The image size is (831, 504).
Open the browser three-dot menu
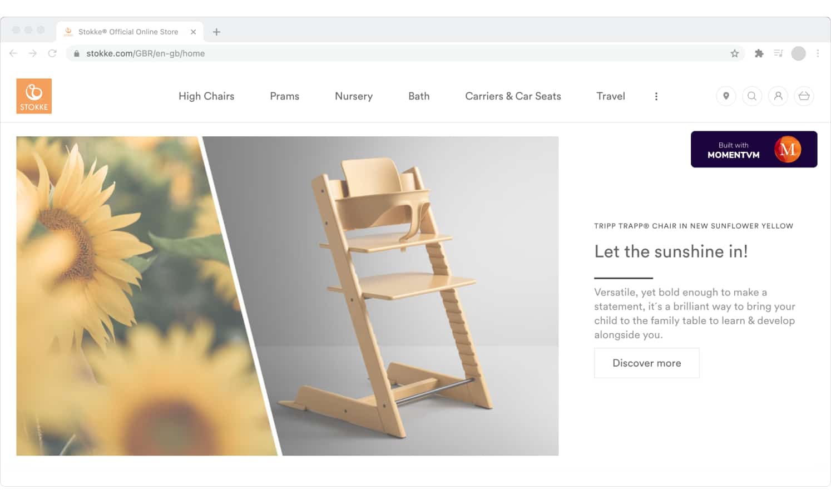pos(818,53)
